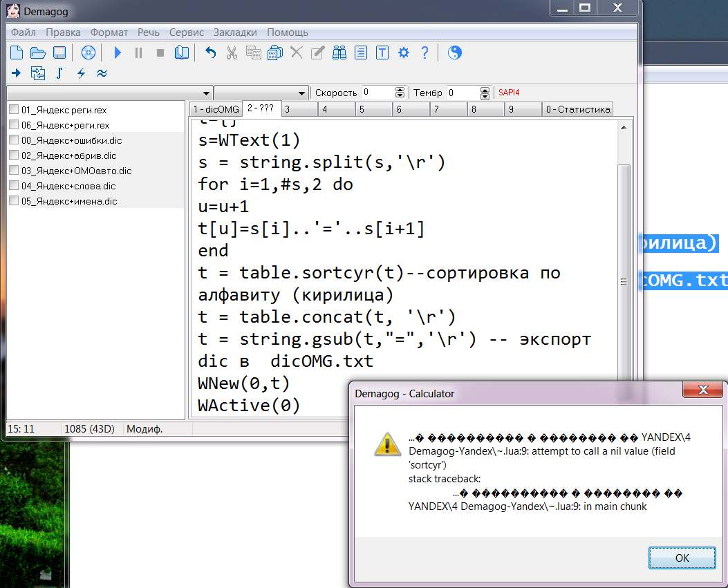Increase Скорость value with up arrow
The width and height of the screenshot is (728, 588).
tap(400, 90)
